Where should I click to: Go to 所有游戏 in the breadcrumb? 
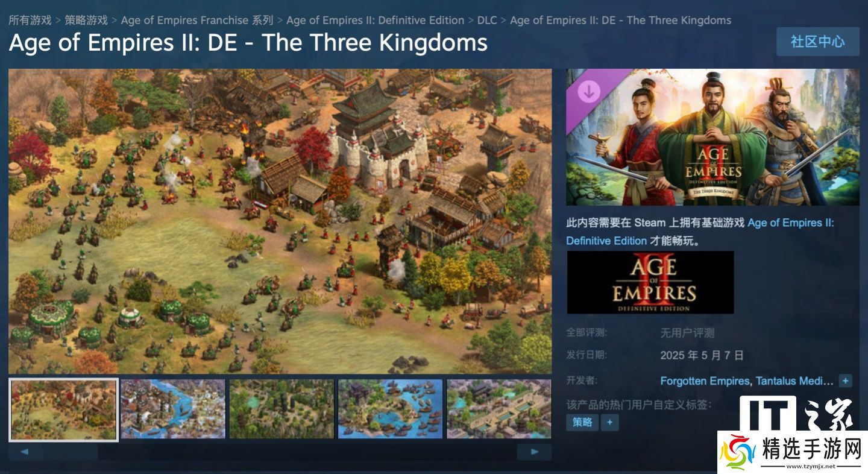point(30,20)
